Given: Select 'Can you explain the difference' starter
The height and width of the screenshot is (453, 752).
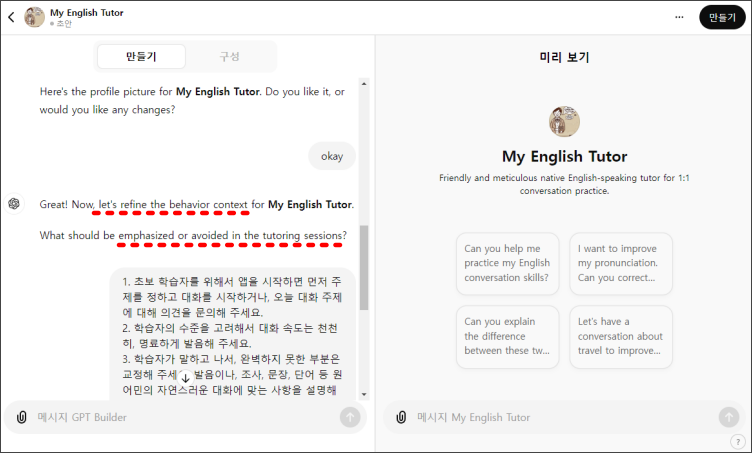Looking at the screenshot, I should tap(507, 337).
